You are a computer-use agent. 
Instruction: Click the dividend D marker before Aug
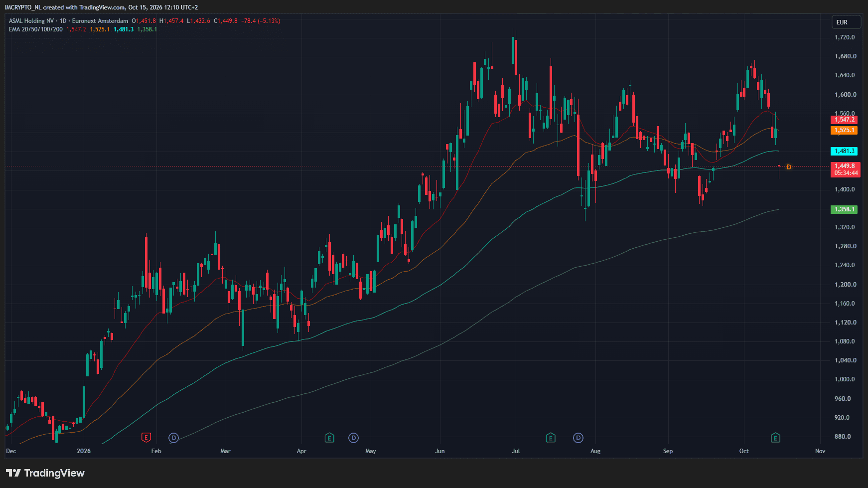[578, 438]
